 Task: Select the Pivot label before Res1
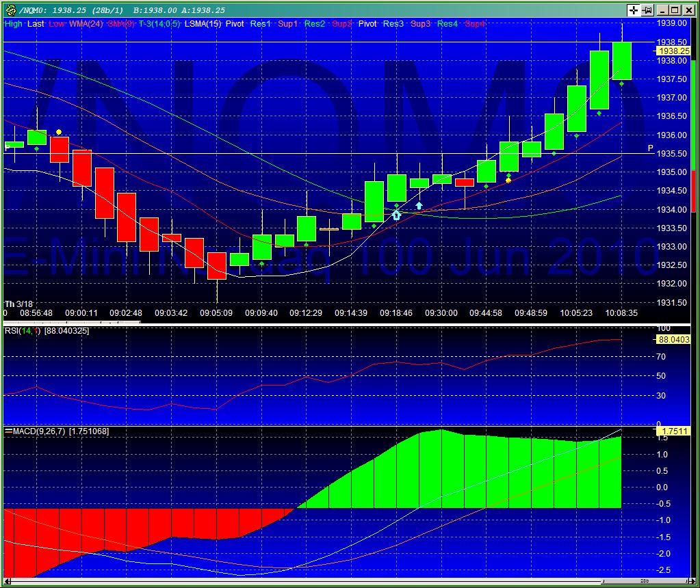pos(235,24)
